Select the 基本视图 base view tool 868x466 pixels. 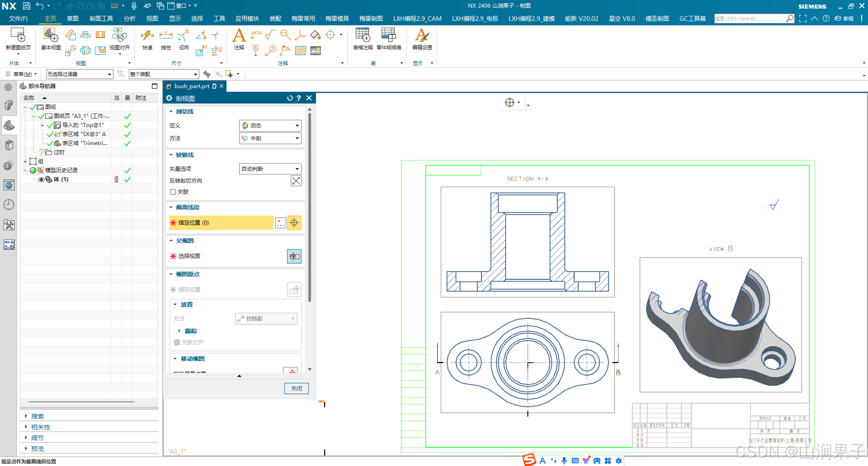click(51, 35)
